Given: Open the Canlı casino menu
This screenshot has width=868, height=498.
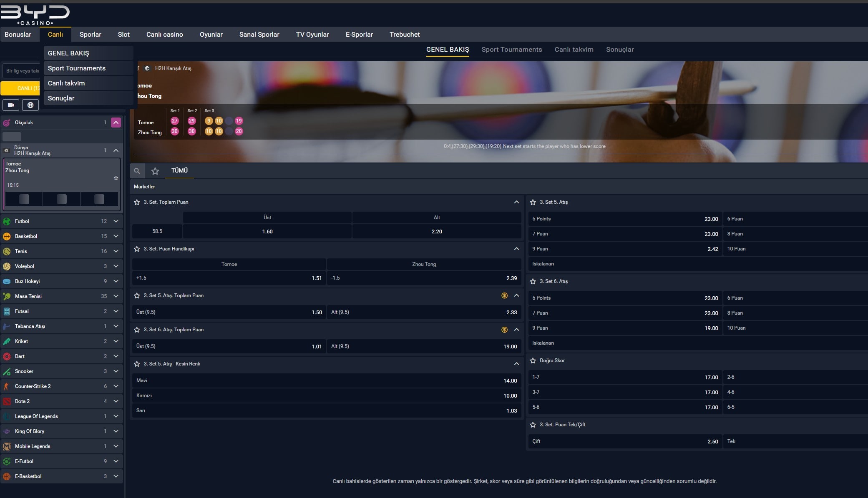Looking at the screenshot, I should pyautogui.click(x=164, y=35).
